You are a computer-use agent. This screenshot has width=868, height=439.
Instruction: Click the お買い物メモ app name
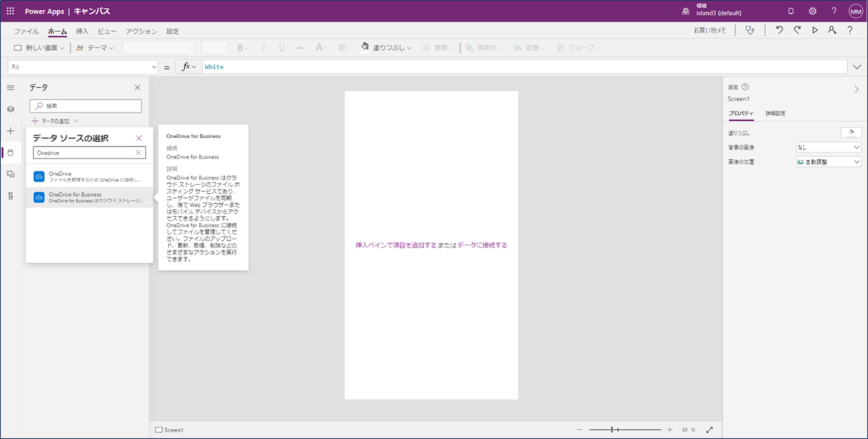pyautogui.click(x=710, y=31)
